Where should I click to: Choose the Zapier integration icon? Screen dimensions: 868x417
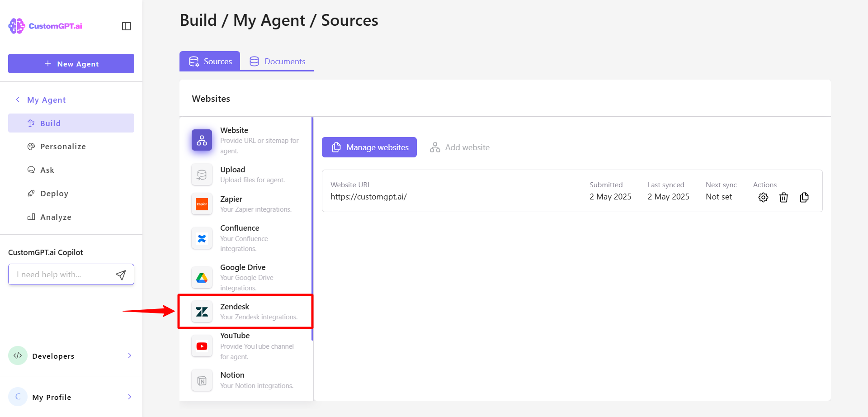[202, 204]
